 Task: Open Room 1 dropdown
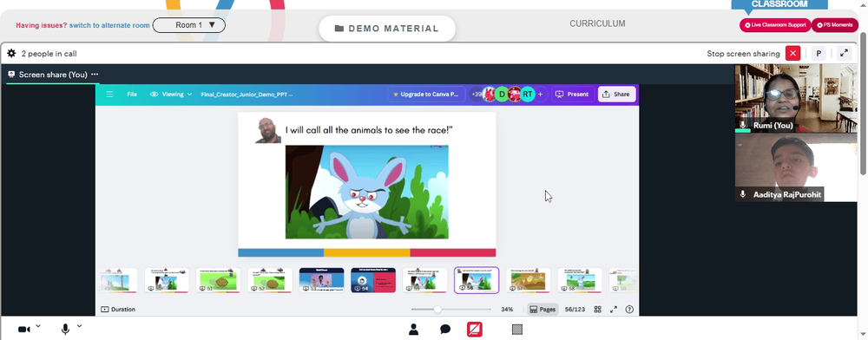pyautogui.click(x=188, y=25)
